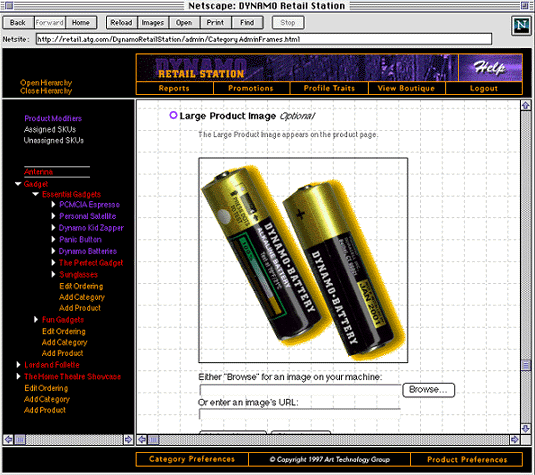Expand The Home Theatre Showcase category
The image size is (535, 475).
tap(18, 376)
